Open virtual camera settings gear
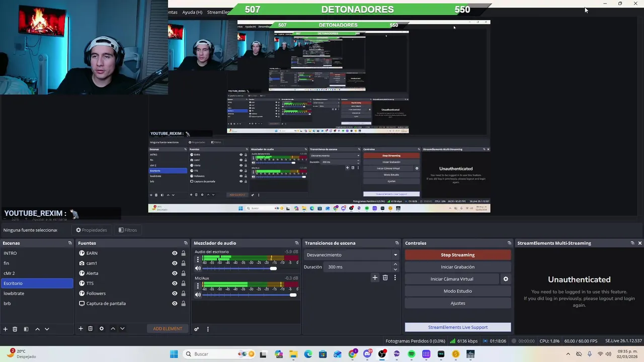The width and height of the screenshot is (644, 362). point(506,279)
